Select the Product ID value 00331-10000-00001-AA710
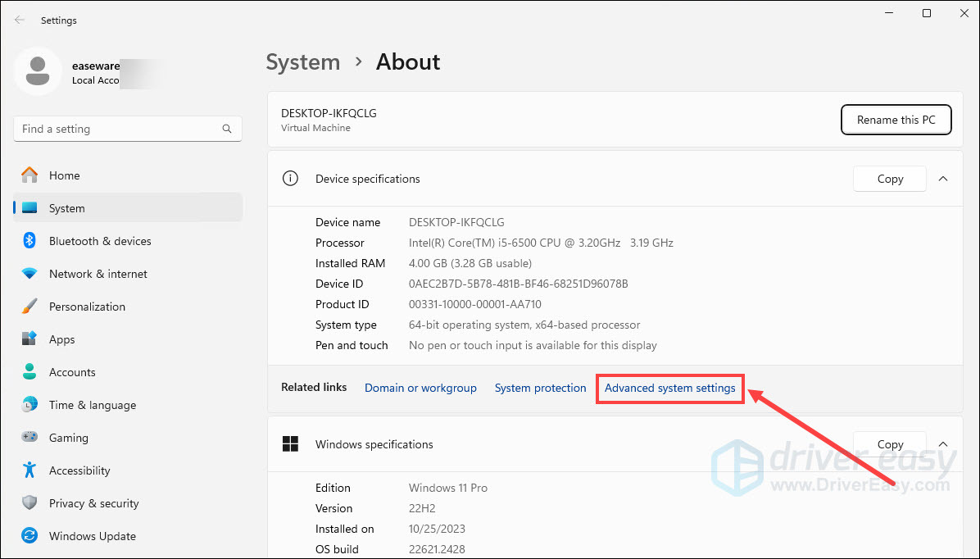Screen dimensions: 980x559 pyautogui.click(x=475, y=305)
